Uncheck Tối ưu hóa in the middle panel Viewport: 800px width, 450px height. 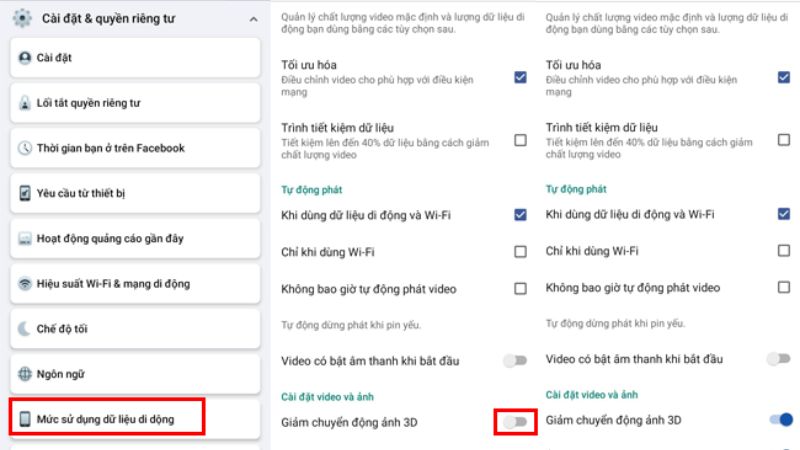520,77
